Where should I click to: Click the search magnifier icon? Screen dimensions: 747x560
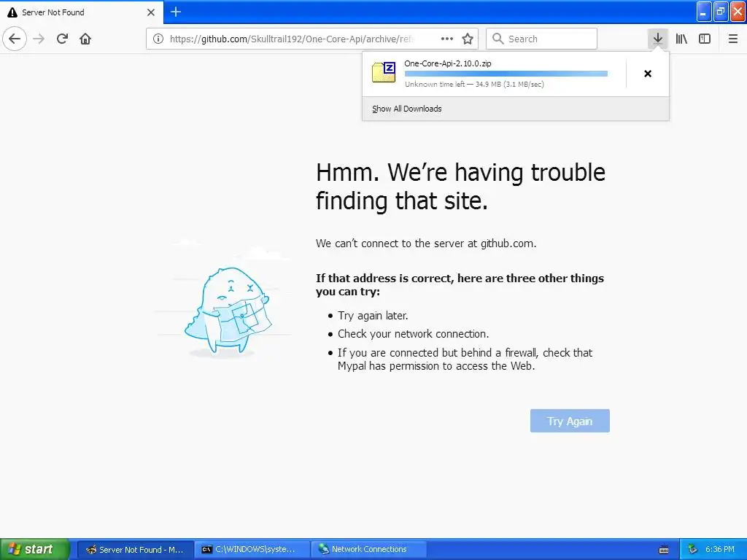(498, 39)
